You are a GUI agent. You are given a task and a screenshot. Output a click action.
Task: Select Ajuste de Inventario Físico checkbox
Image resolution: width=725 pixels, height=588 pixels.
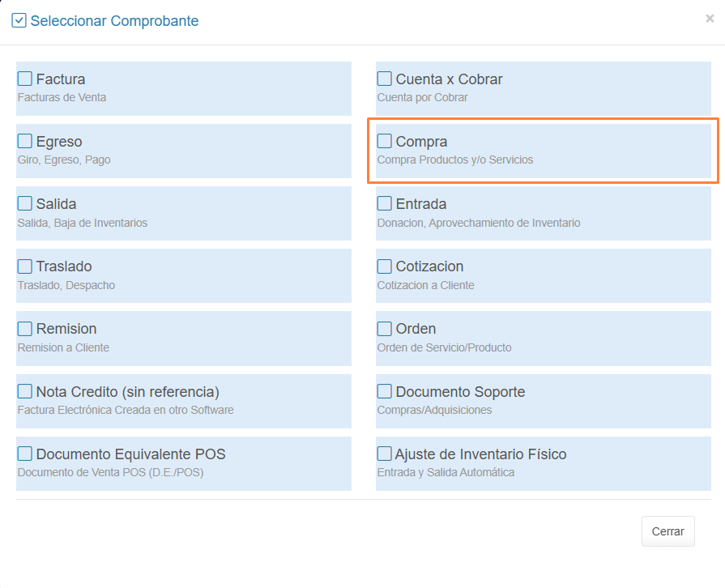point(385,454)
